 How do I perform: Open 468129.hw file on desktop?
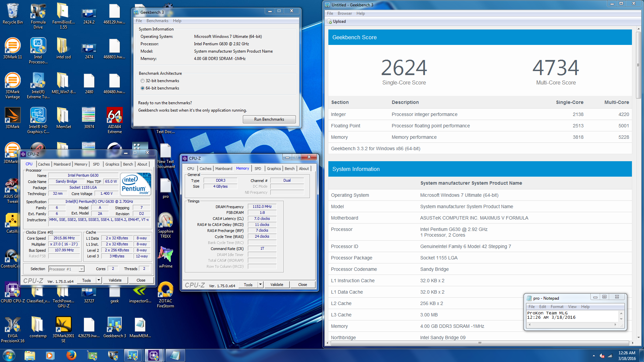(114, 13)
